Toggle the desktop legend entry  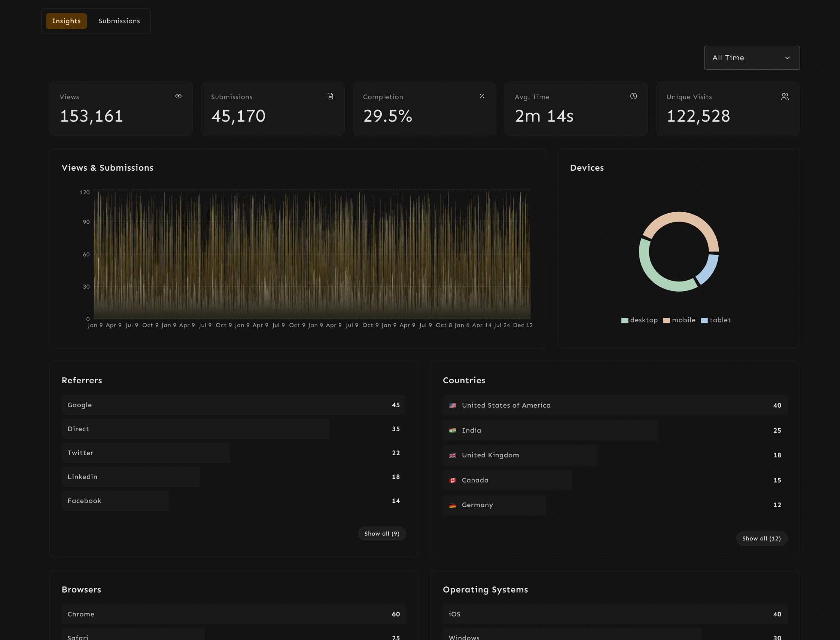(x=640, y=320)
